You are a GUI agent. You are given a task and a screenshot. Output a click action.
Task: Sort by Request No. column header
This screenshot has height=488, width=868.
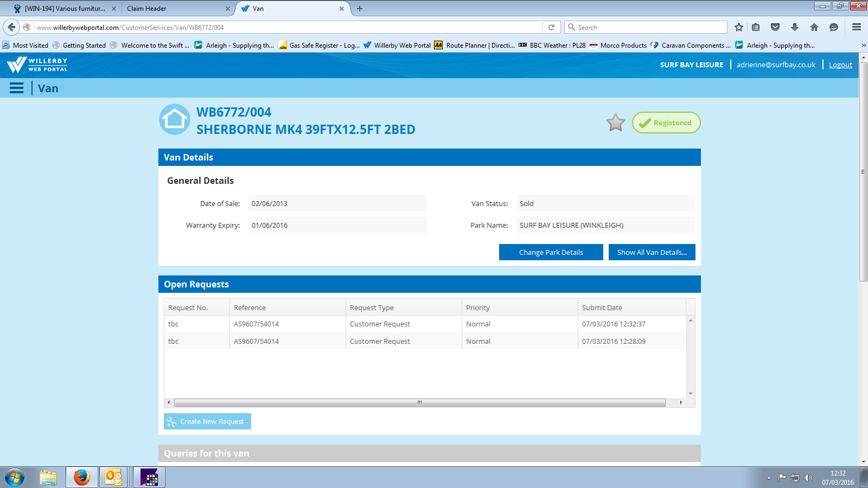coord(197,307)
